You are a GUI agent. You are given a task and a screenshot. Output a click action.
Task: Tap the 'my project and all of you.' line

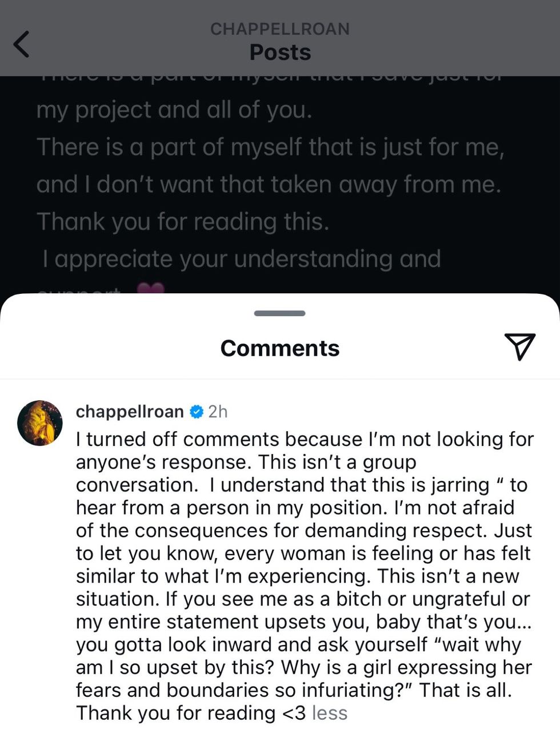click(x=174, y=110)
